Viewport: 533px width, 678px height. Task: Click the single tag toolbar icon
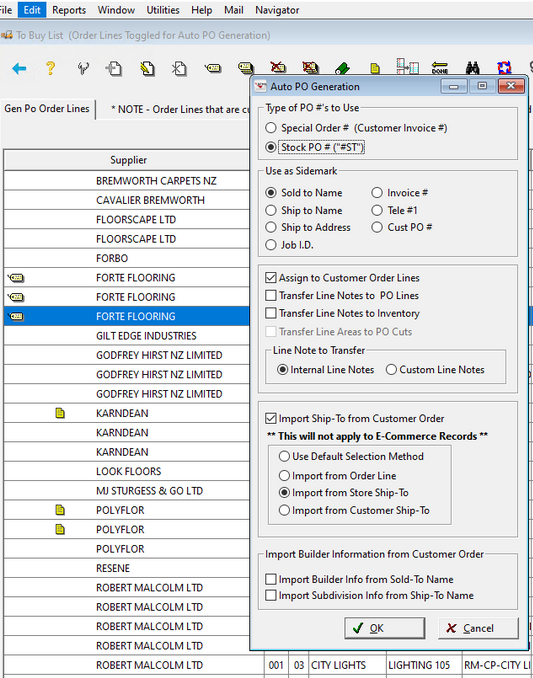tap(213, 68)
